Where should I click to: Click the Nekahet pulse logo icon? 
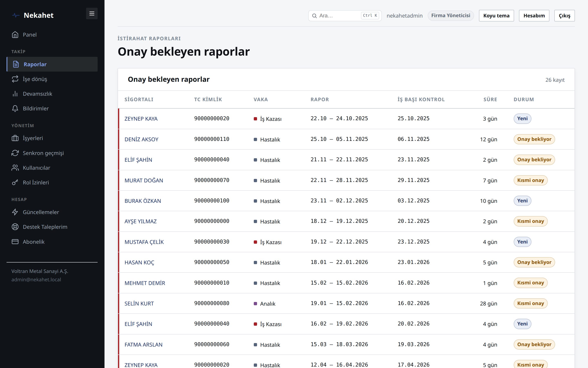tap(16, 15)
